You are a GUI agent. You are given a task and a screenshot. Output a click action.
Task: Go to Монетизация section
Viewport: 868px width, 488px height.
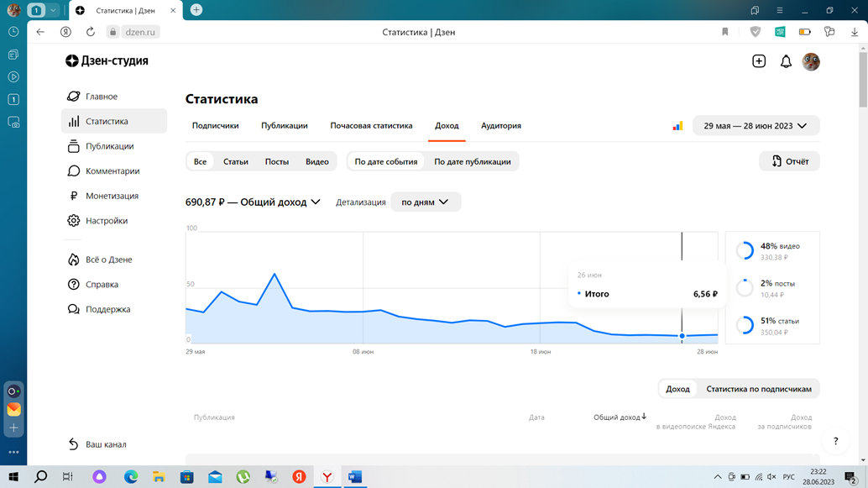103,196
